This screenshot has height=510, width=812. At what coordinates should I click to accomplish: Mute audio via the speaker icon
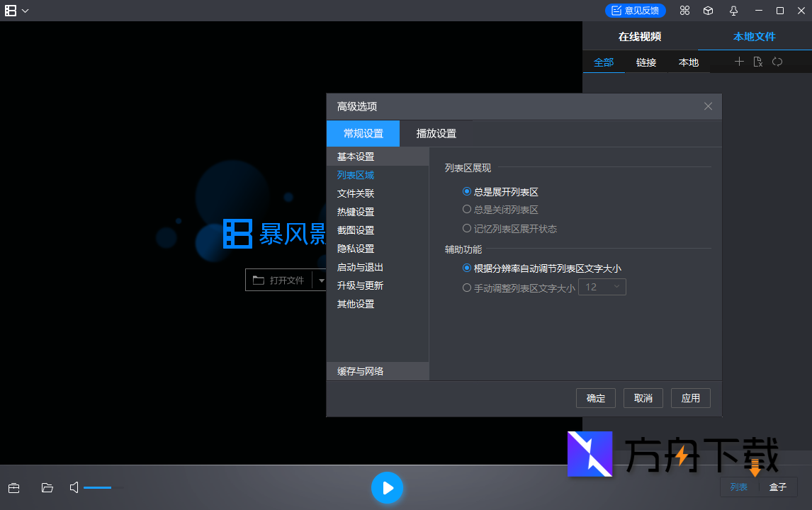73,487
